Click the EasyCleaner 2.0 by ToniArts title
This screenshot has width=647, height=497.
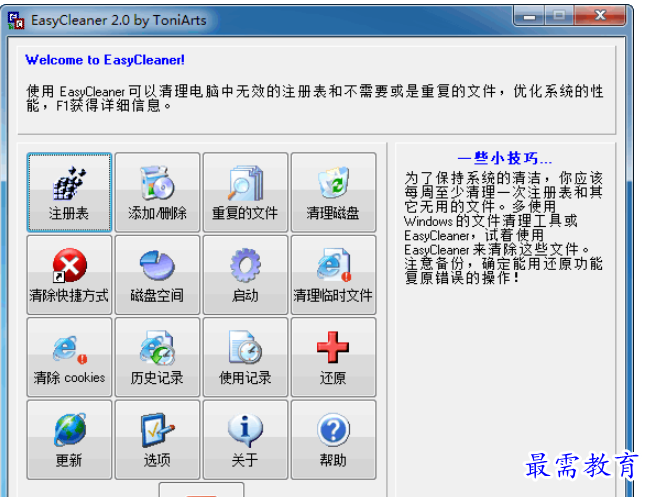[118, 20]
